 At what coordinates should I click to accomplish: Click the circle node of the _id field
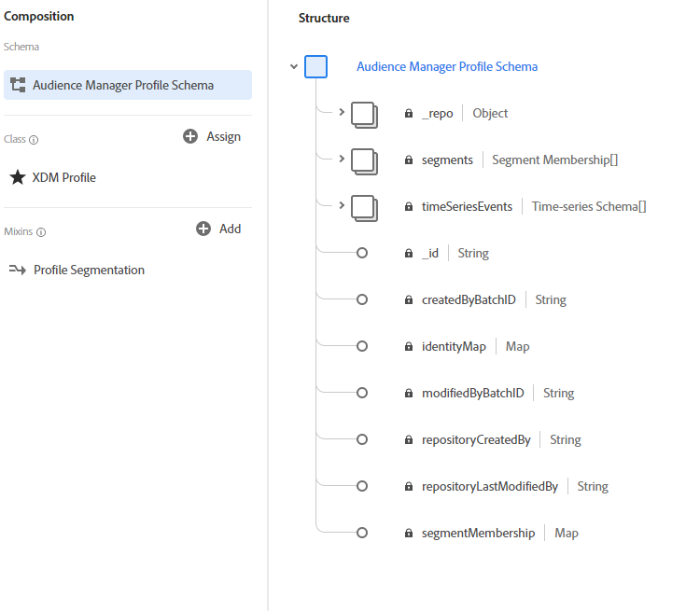[x=362, y=253]
